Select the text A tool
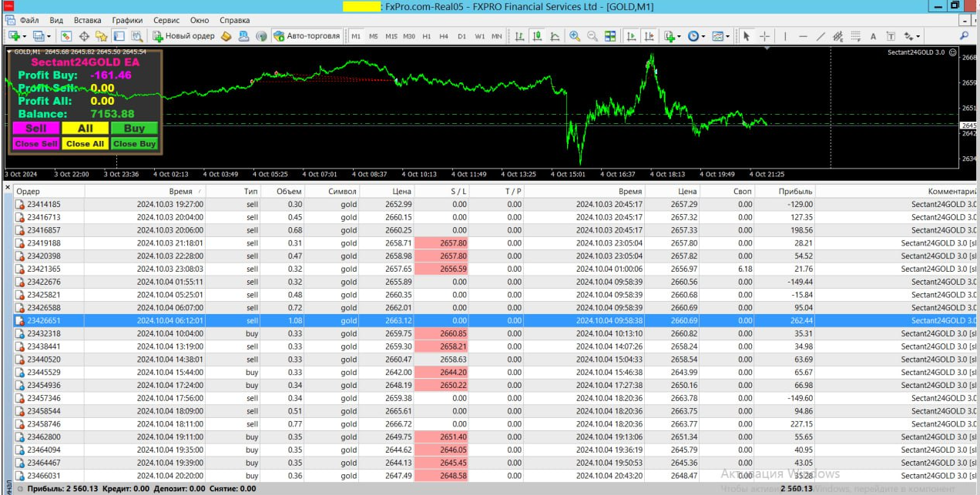 coord(873,36)
